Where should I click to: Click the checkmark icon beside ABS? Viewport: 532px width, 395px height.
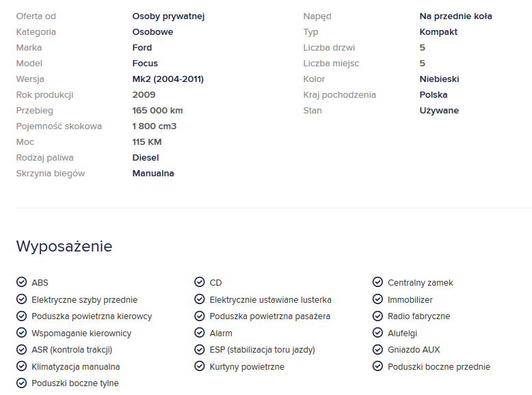point(21,282)
